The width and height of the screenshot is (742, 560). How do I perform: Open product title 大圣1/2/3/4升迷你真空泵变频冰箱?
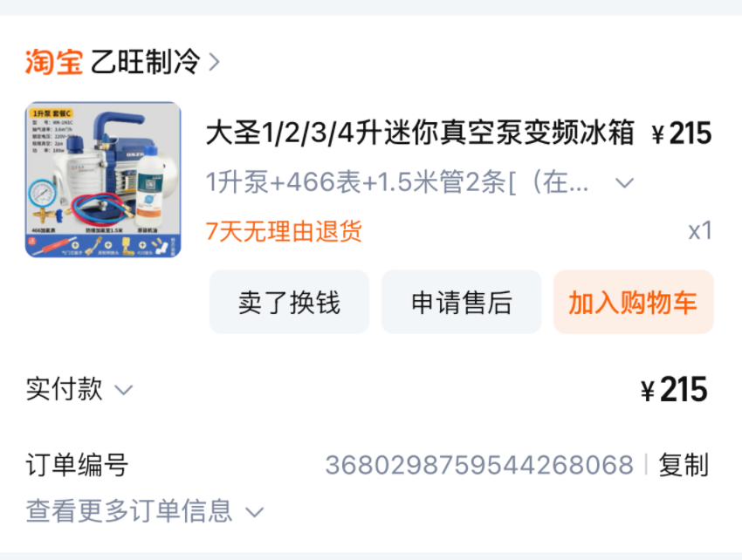point(420,133)
